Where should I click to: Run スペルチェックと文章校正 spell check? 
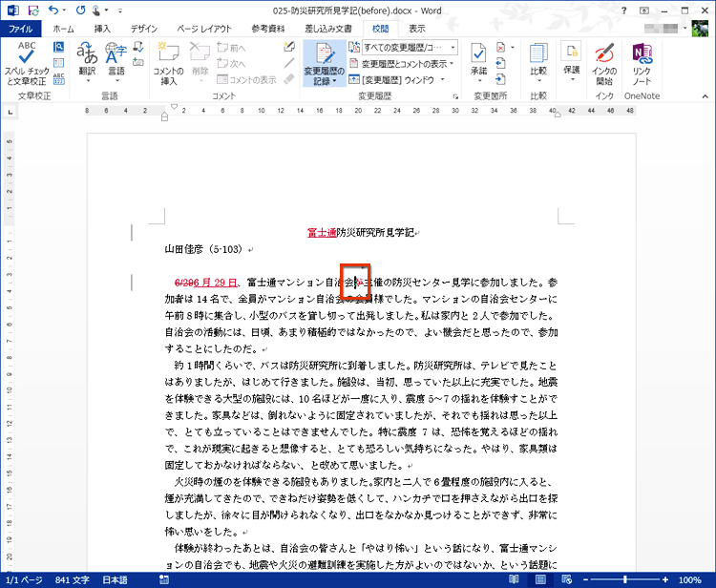27,63
